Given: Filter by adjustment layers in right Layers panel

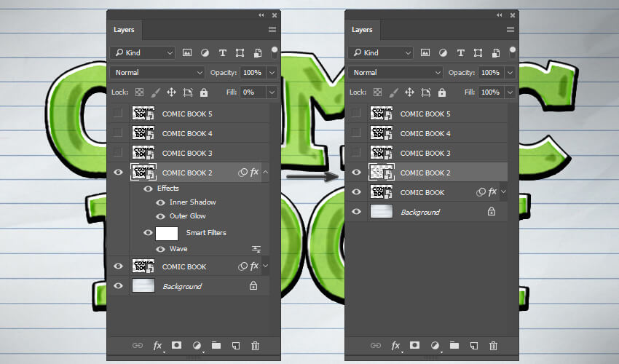Looking at the screenshot, I should tap(443, 52).
